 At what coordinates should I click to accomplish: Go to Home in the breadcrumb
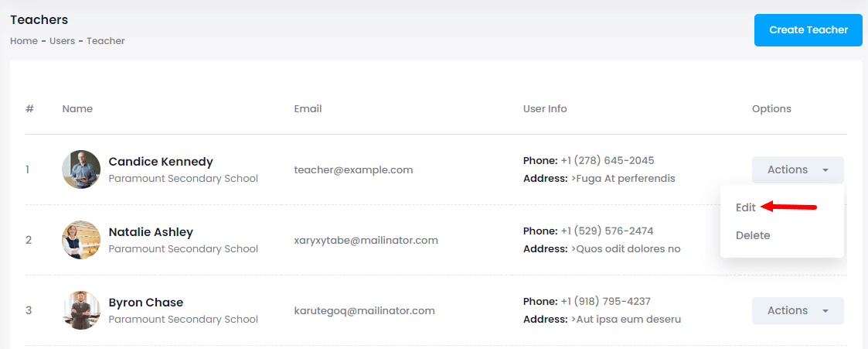click(24, 41)
